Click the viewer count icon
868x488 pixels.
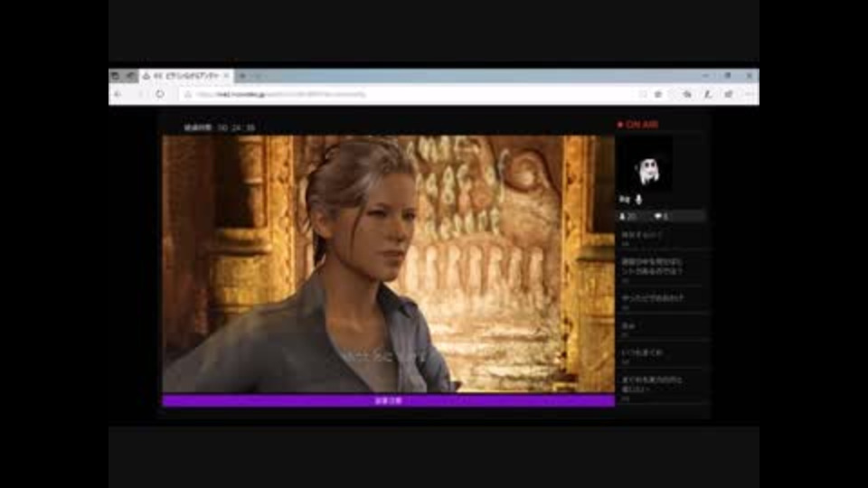(623, 216)
